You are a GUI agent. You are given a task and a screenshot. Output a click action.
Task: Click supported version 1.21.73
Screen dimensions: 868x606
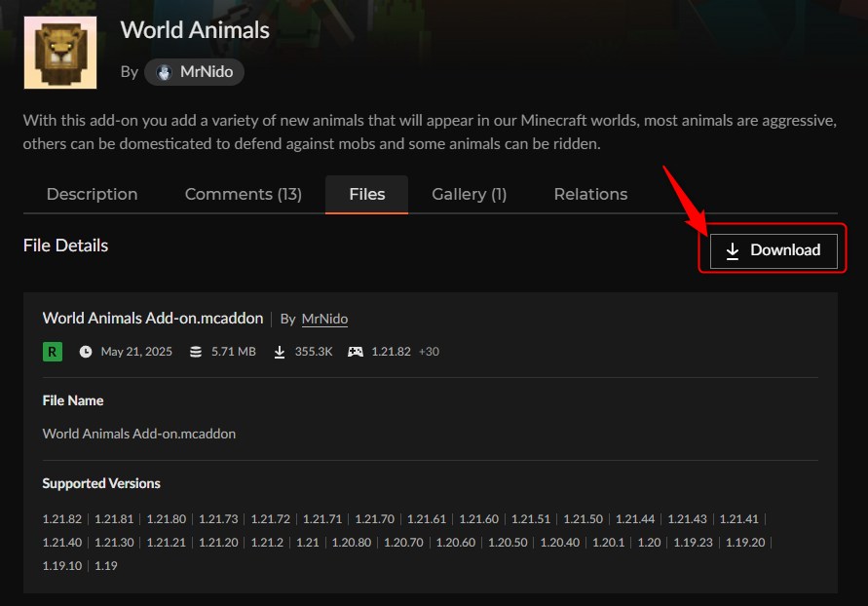[218, 519]
